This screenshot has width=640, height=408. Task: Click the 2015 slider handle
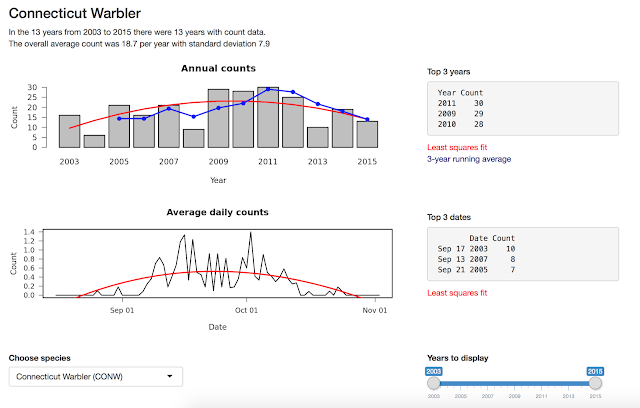(595, 383)
